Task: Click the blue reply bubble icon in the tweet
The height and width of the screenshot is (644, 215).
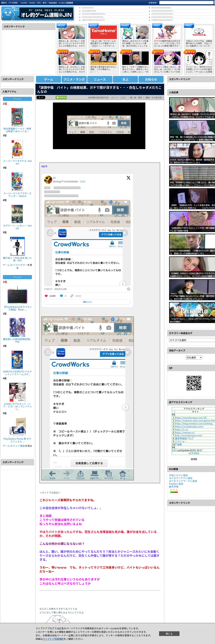Action: 61,296
